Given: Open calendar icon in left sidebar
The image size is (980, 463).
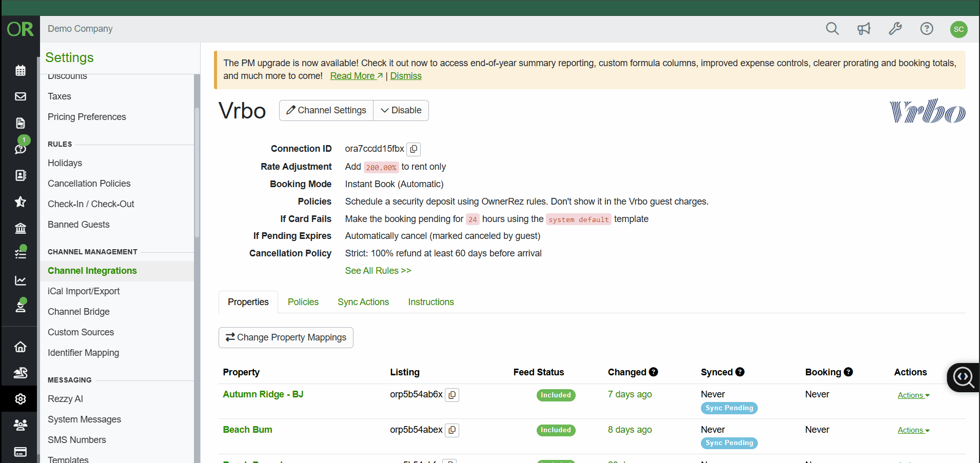Looking at the screenshot, I should pyautogui.click(x=21, y=70).
